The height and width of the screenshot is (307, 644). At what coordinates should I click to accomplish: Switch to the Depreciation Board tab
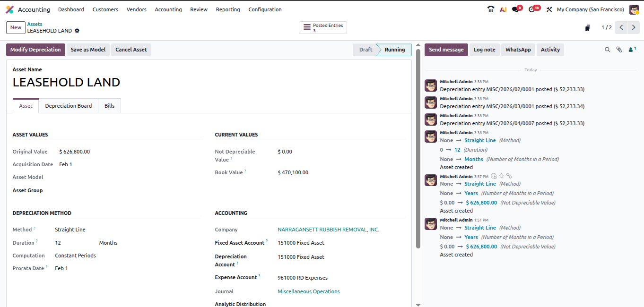pos(69,106)
